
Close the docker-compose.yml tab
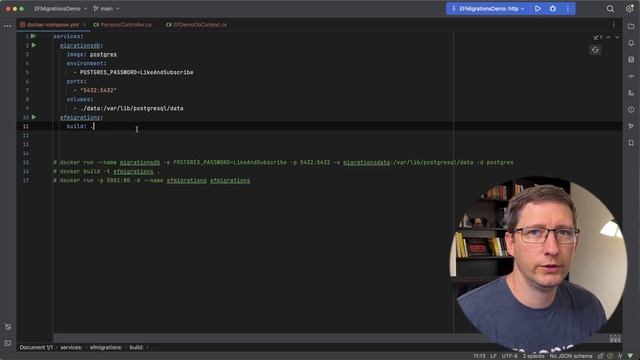84,25
